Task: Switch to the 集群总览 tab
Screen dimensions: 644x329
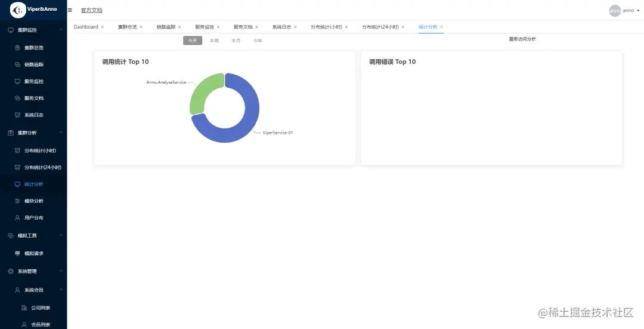Action: pyautogui.click(x=128, y=27)
